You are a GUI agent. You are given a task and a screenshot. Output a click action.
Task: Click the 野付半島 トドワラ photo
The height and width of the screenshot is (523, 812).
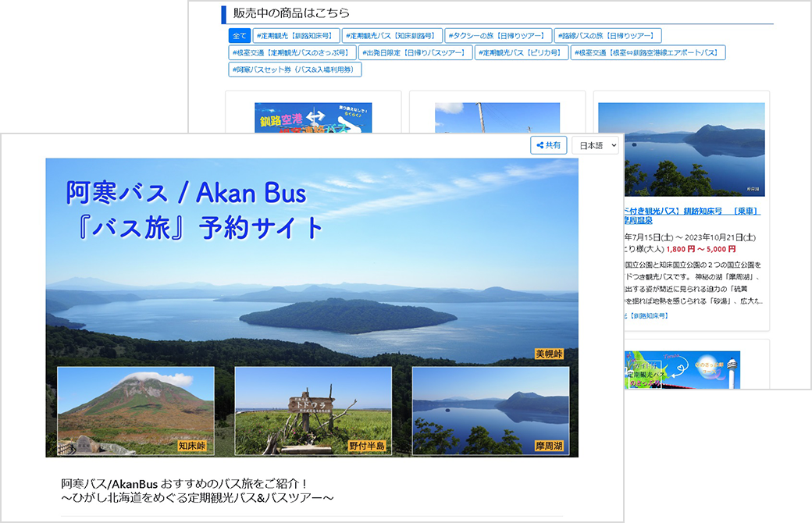[x=313, y=411]
